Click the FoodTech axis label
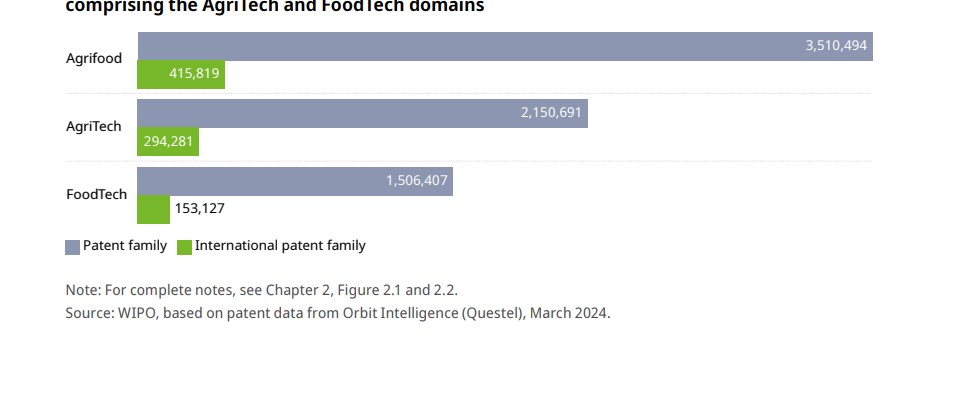980x406 pixels. 96,194
